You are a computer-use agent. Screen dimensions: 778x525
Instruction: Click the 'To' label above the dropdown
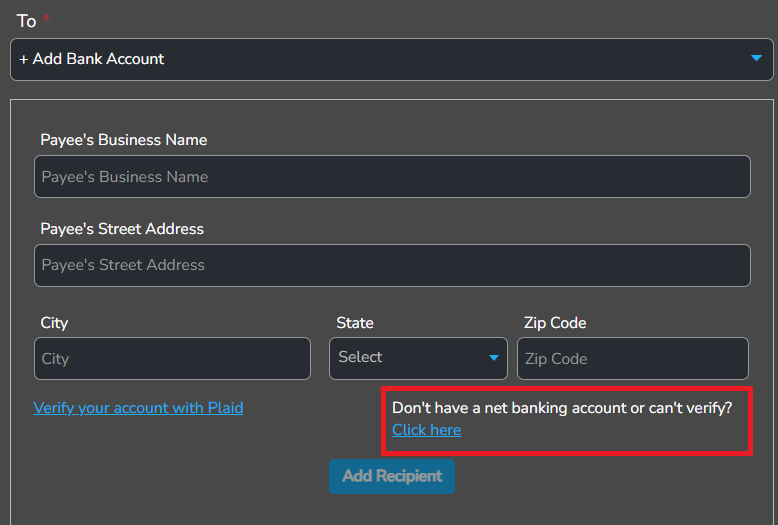coord(26,21)
